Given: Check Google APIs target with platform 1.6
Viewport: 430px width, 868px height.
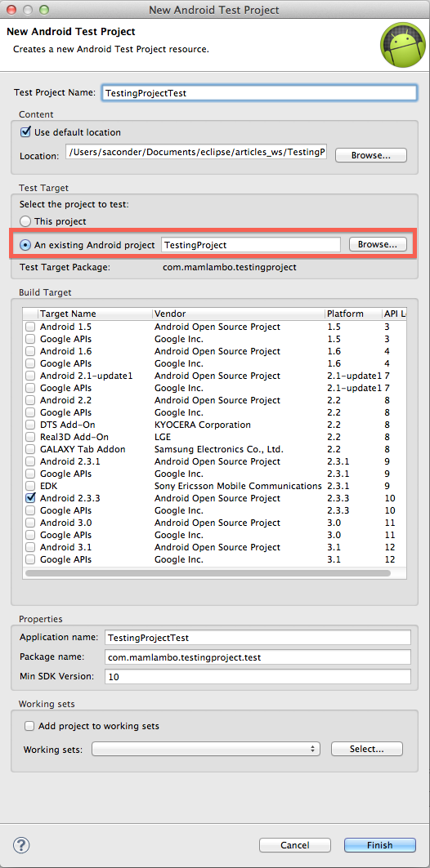Looking at the screenshot, I should tap(30, 363).
